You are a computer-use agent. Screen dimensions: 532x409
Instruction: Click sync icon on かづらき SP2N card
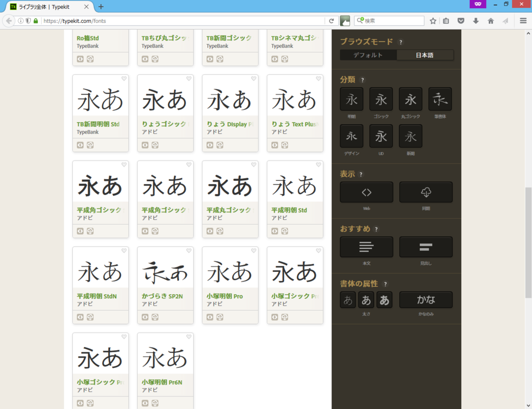[155, 318]
